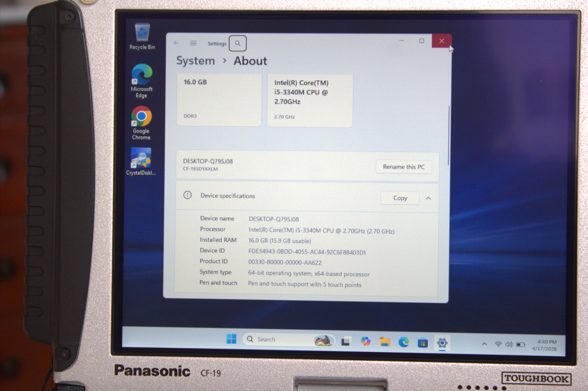Maximize the Settings window
The height and width of the screenshot is (391, 588).
point(422,41)
